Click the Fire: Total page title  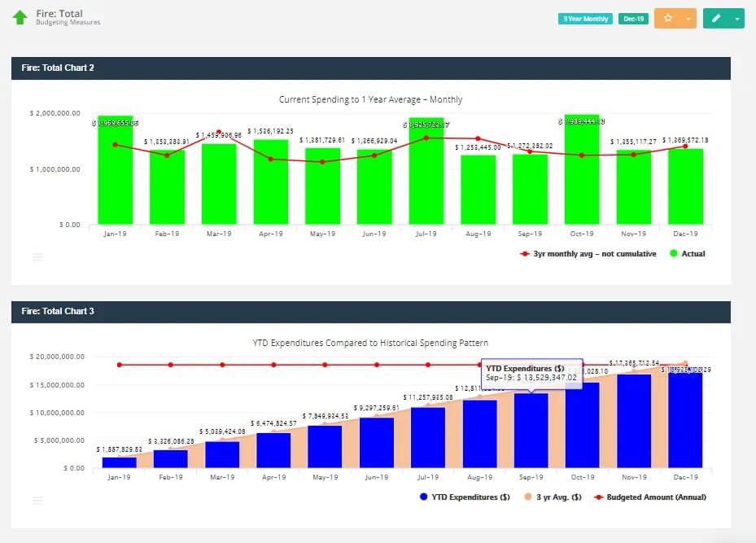tap(59, 14)
